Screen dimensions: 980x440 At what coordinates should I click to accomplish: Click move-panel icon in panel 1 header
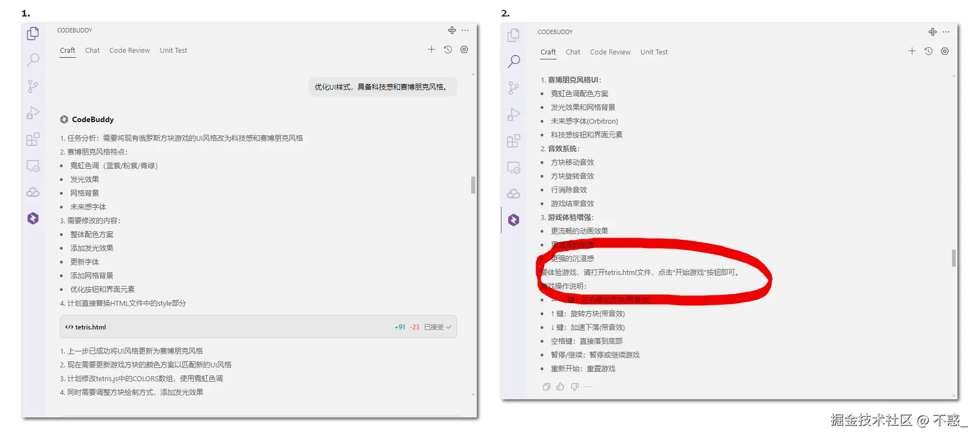(x=452, y=30)
